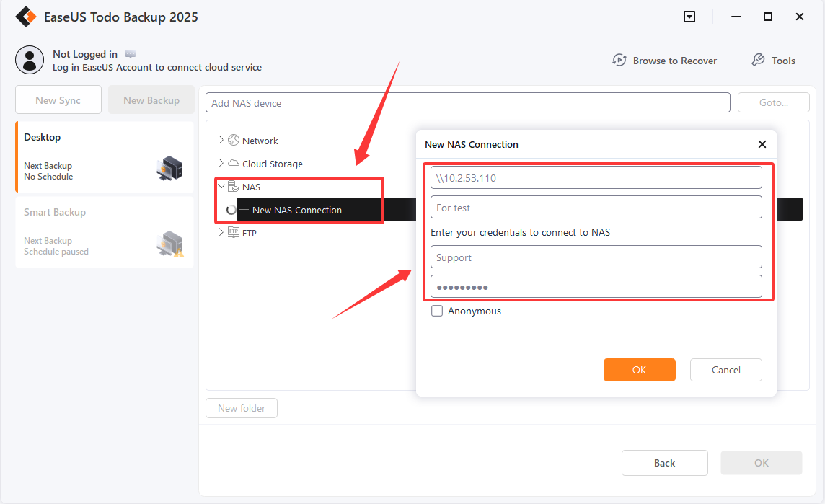The width and height of the screenshot is (825, 504).
Task: Click the message icon beside Not Logged in
Action: (131, 54)
